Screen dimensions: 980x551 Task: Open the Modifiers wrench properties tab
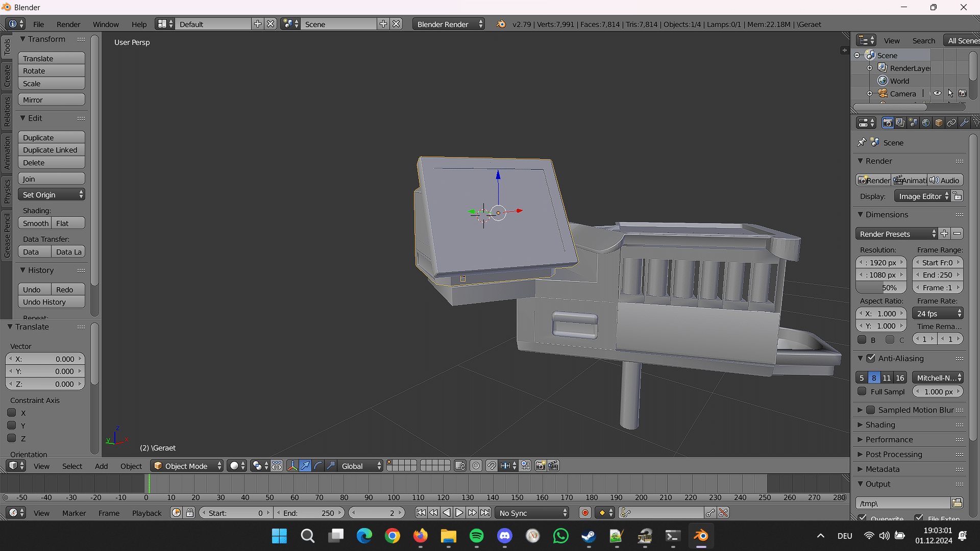pyautogui.click(x=964, y=123)
